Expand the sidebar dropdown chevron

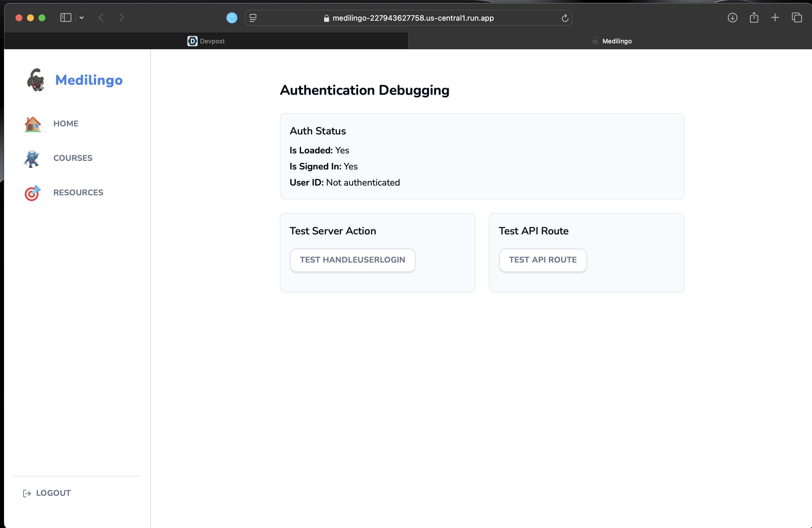82,18
